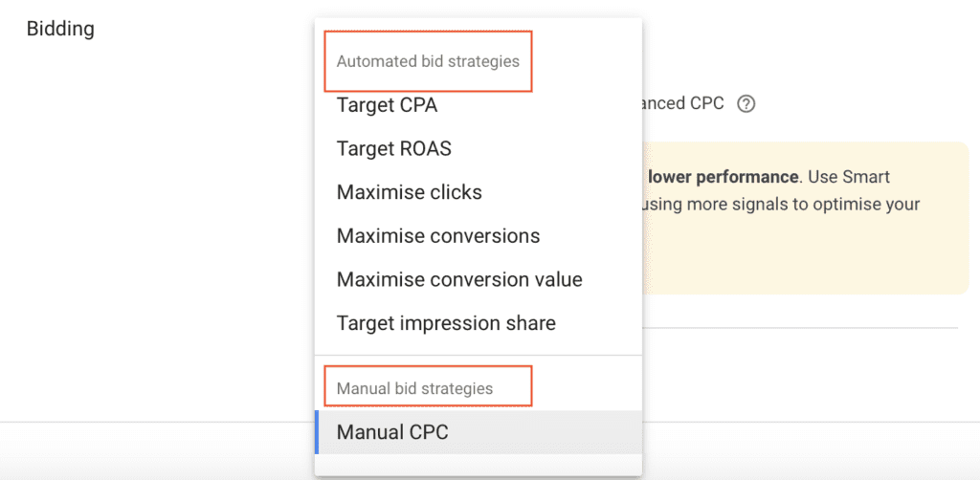
Task: Select Maximise conversions strategy
Action: point(437,236)
